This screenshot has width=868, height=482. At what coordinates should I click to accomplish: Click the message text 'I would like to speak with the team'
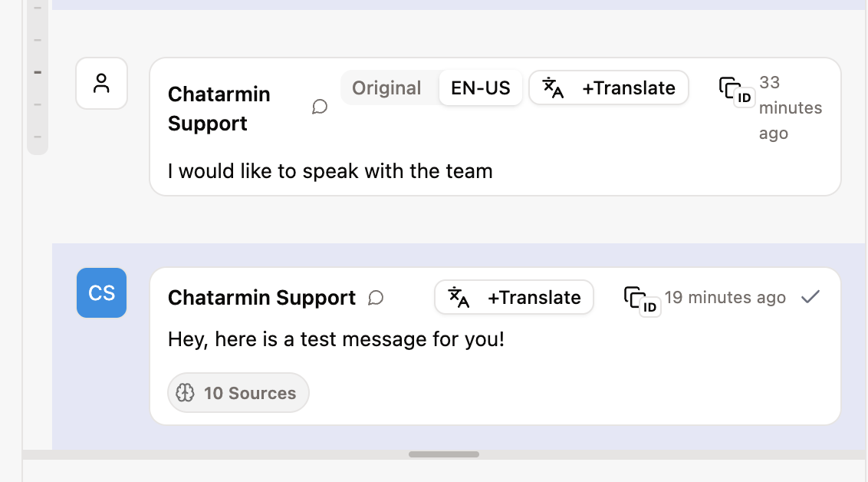(330, 170)
